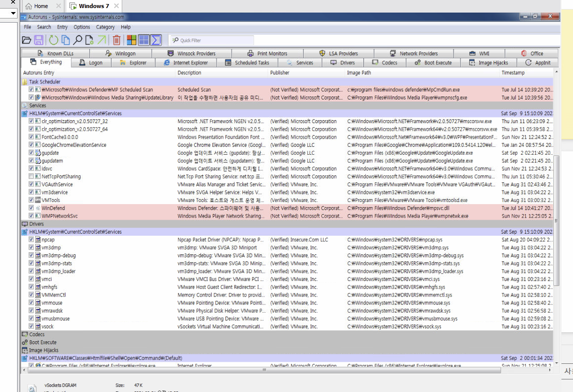Image resolution: width=573 pixels, height=392 pixels.
Task: Uncheck the vmusbmouse driver checkbox
Action: tap(31, 318)
